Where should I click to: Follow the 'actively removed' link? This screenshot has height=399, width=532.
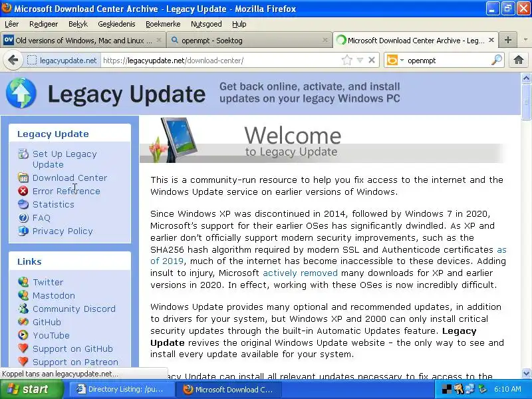pyautogui.click(x=300, y=273)
